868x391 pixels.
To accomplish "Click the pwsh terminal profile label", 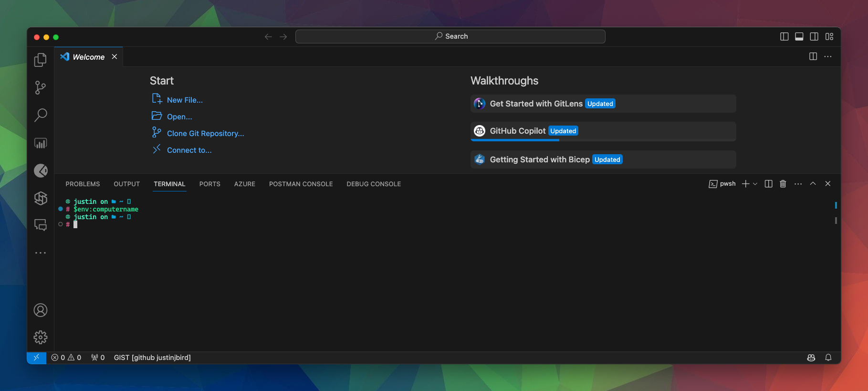I will pos(722,184).
